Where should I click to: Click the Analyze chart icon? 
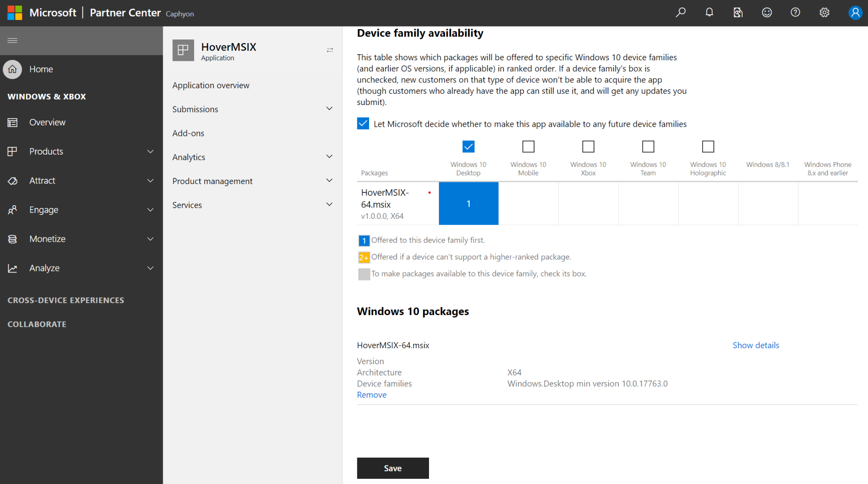(x=13, y=268)
